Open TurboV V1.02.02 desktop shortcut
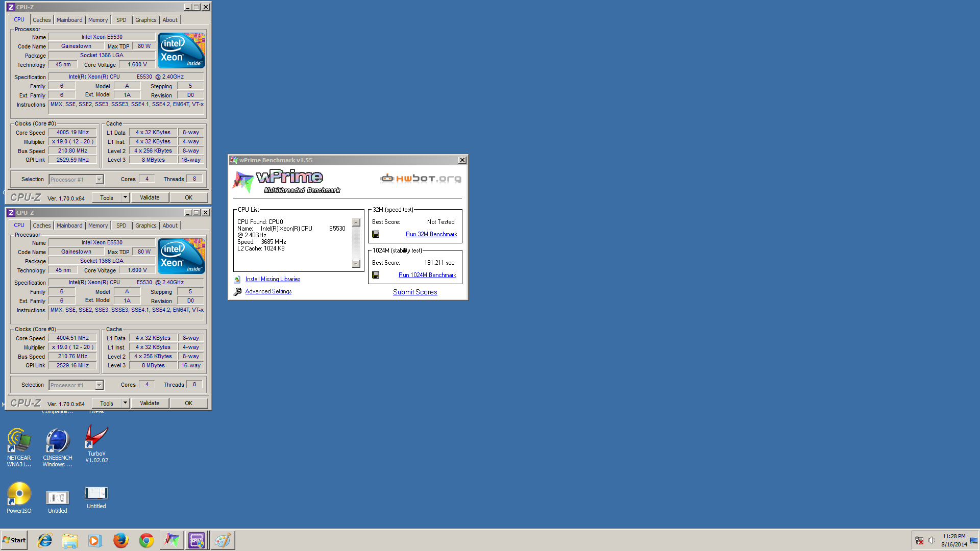The height and width of the screenshot is (551, 980). pos(96,443)
